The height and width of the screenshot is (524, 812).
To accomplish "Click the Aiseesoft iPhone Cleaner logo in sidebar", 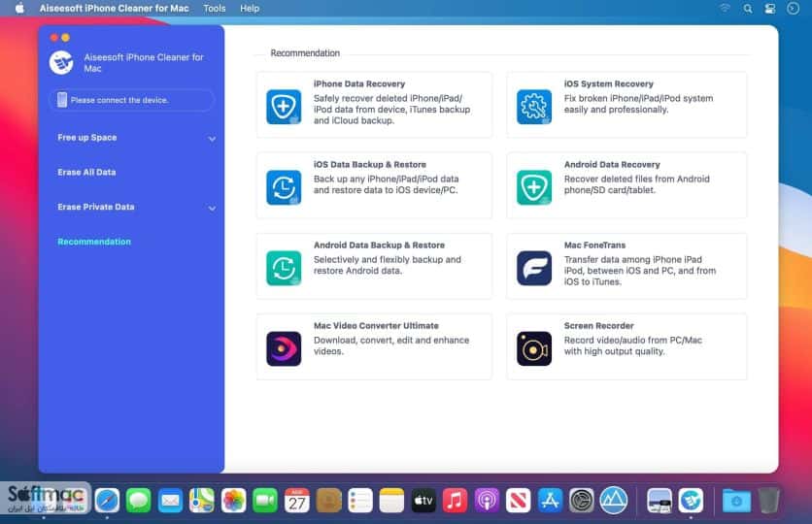I will point(61,63).
